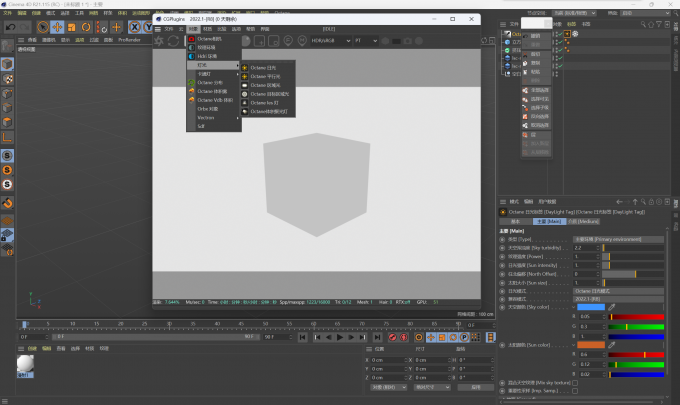
Task: Click the X position field in coordinates
Action: click(x=389, y=360)
